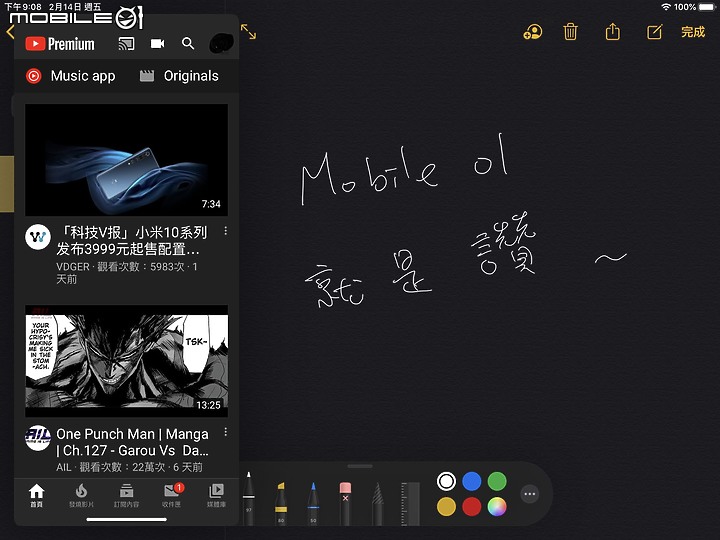Tap the palette minimize grabber handle

[x=360, y=467]
